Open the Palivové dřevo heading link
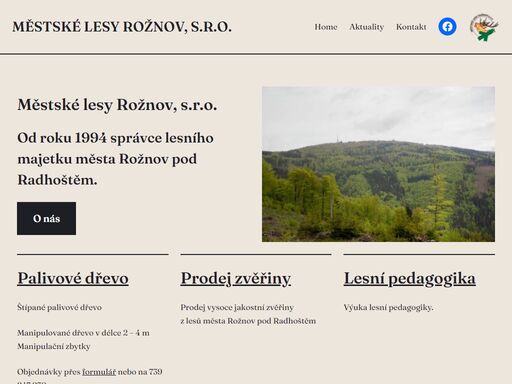512x384 pixels. click(73, 278)
